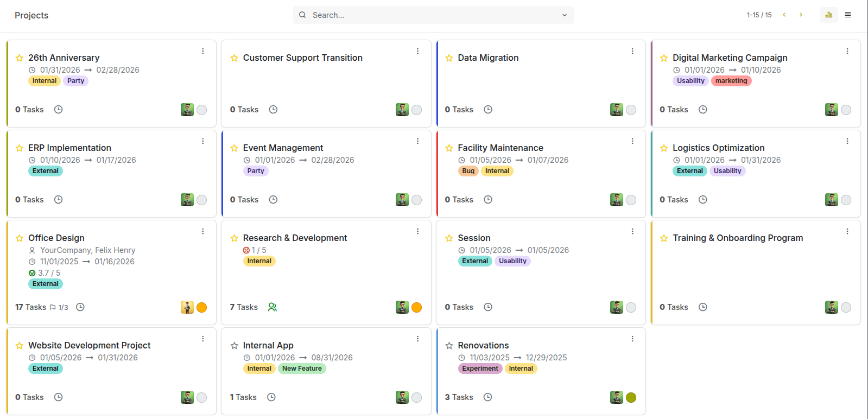This screenshot has height=419, width=868.
Task: Open three-dot menu of Data Migration card
Action: coord(632,51)
